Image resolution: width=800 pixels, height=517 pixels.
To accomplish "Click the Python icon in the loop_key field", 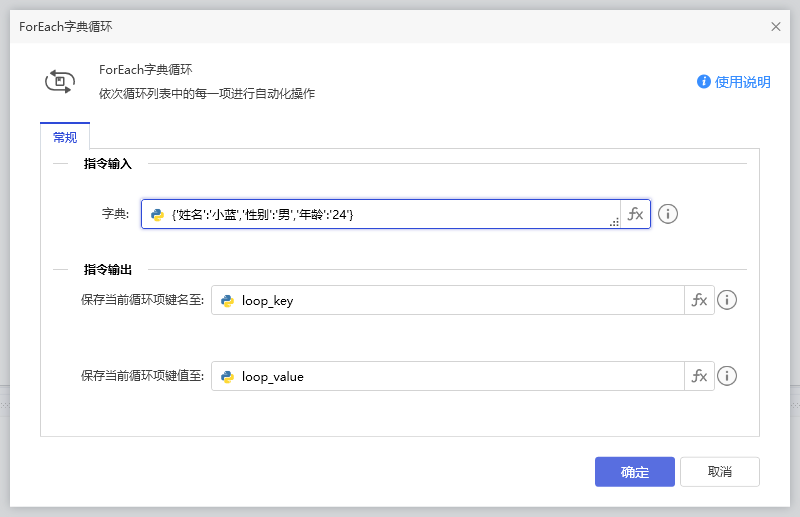I will 228,301.
